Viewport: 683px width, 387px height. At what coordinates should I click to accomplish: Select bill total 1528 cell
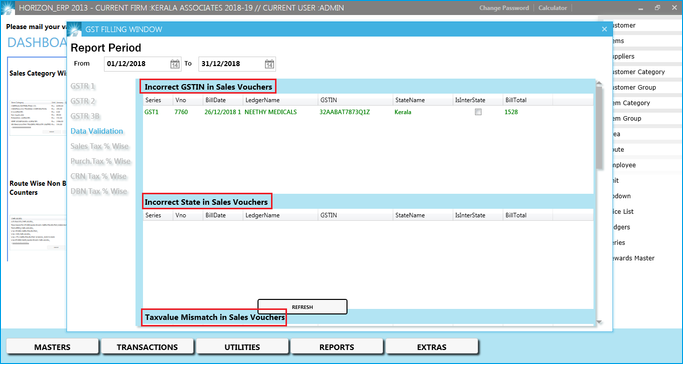point(511,112)
